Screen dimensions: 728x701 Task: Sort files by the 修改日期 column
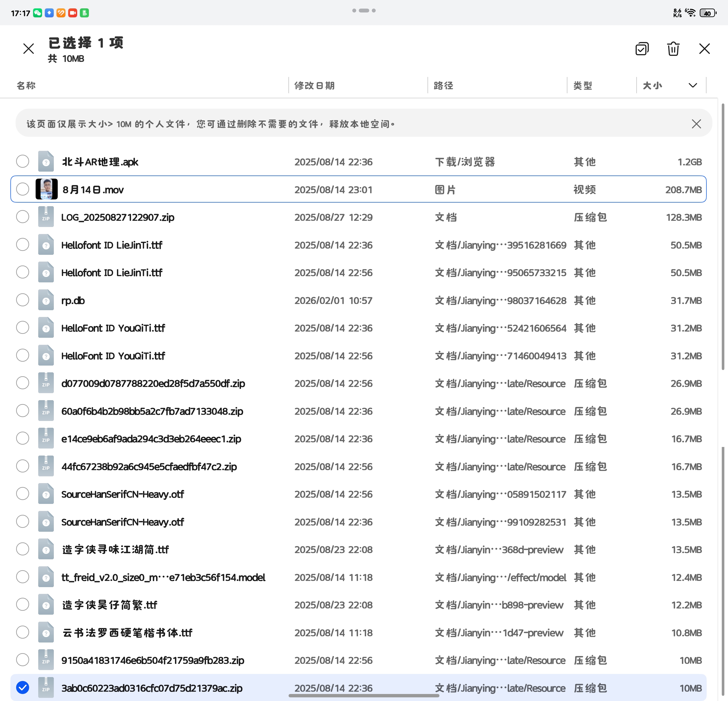point(314,85)
